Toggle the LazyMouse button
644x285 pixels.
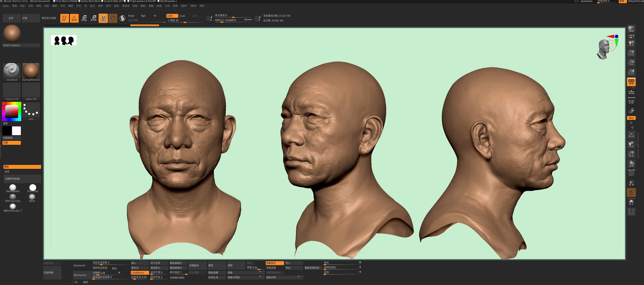click(140, 273)
